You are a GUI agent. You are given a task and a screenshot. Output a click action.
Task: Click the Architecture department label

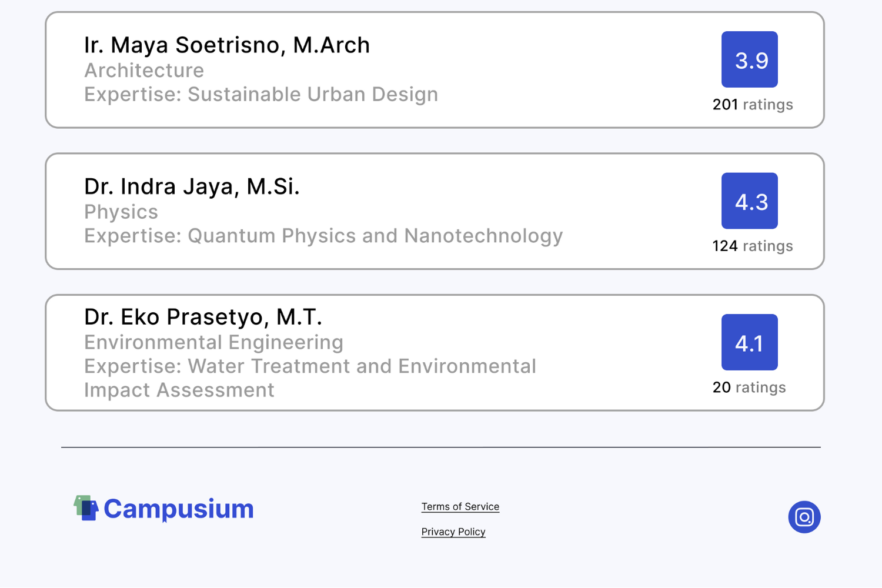pos(144,71)
